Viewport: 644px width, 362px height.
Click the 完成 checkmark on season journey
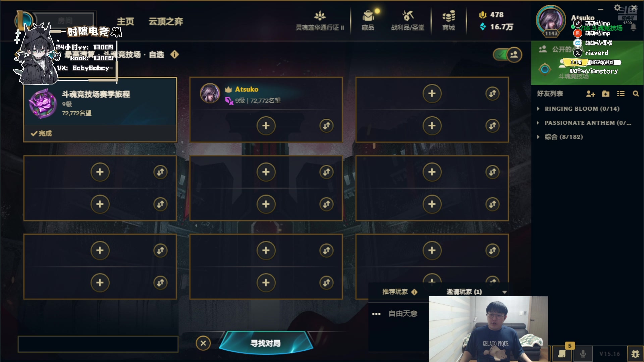[x=41, y=133]
